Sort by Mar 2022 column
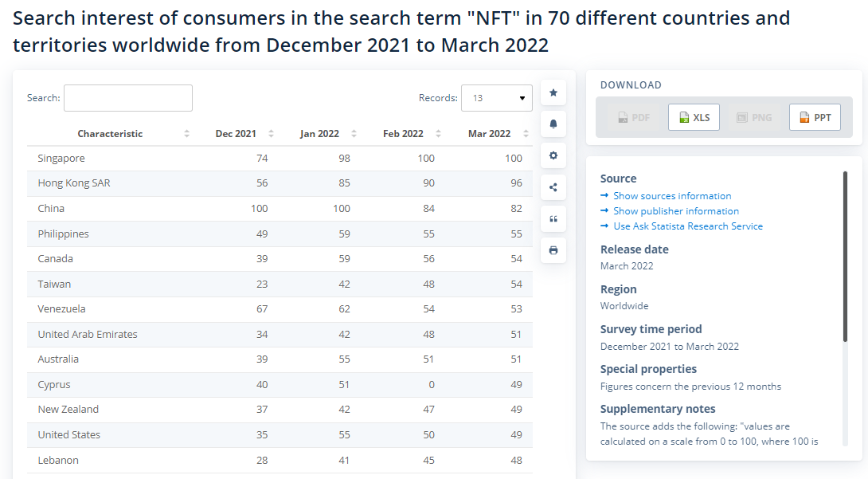Viewport: 868px width, 479px height. 489,134
